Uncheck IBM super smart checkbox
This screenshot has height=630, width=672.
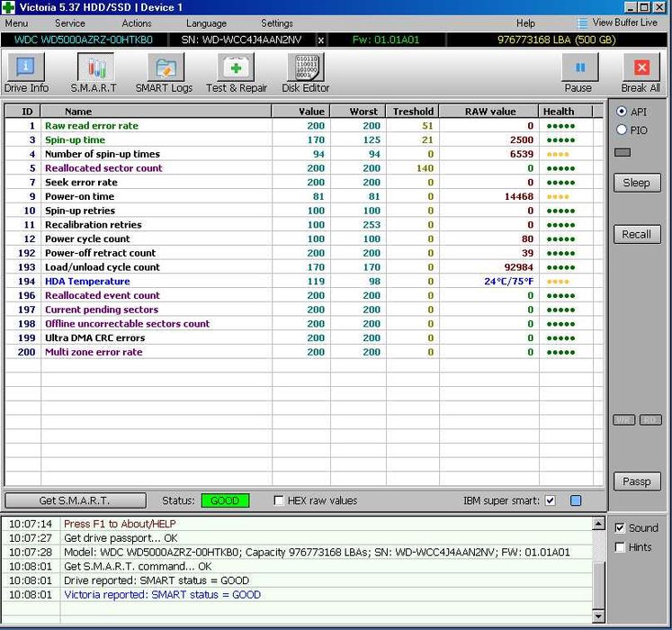551,500
